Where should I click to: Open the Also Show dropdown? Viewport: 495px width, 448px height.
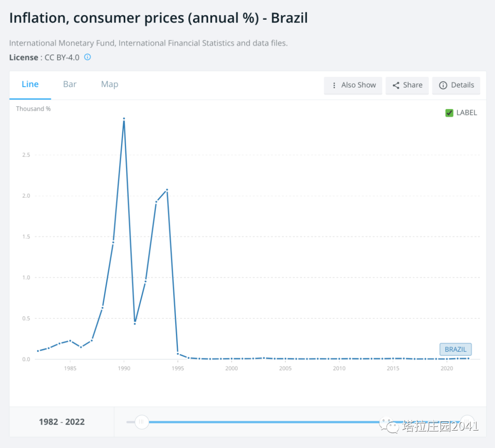[x=353, y=85]
